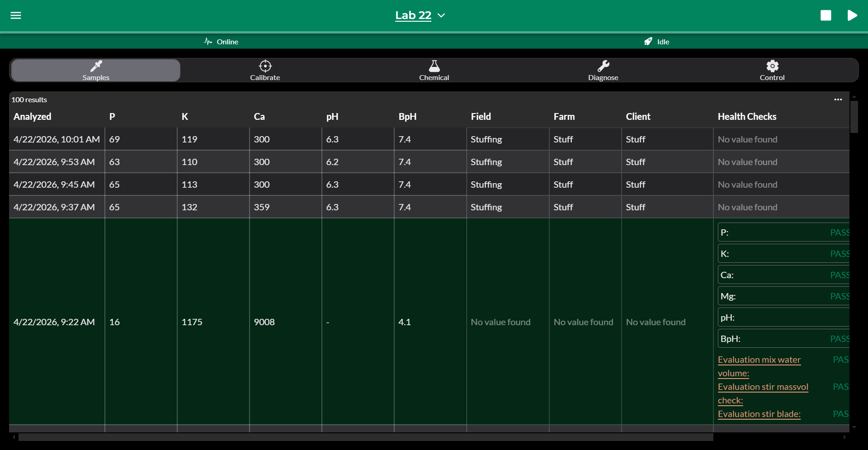Image resolution: width=868 pixels, height=450 pixels.
Task: Click the P: PASS health check box
Action: (x=784, y=232)
